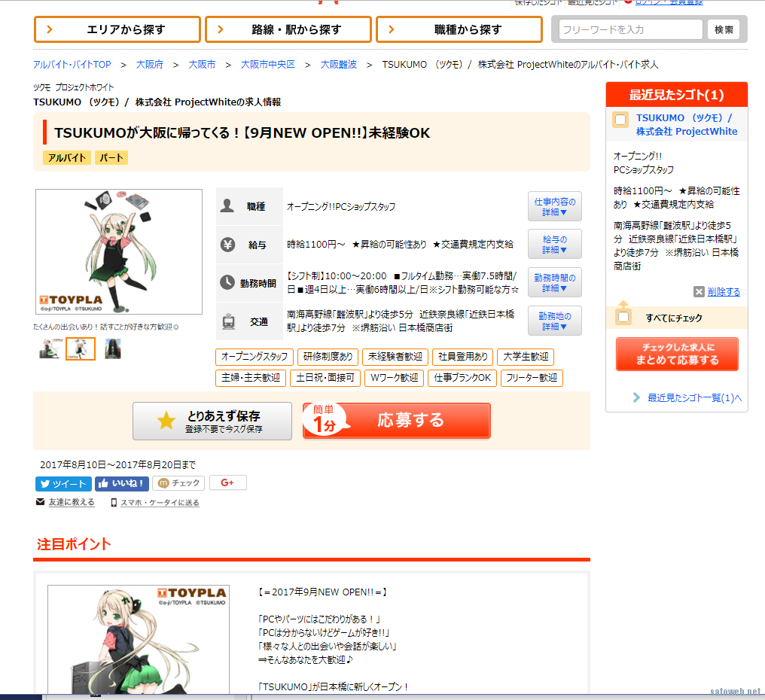The height and width of the screenshot is (700, 765).
Task: Click the arrow icon on 職種から探す
Action: click(x=392, y=29)
